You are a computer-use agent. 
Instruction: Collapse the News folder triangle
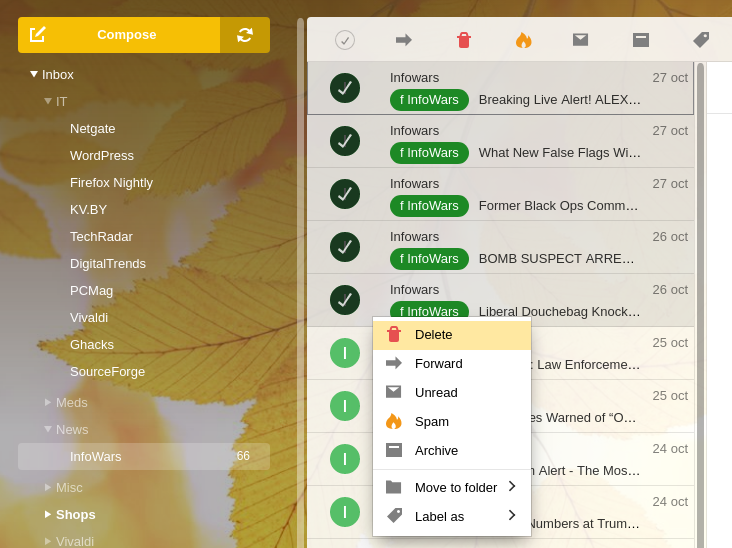point(48,429)
